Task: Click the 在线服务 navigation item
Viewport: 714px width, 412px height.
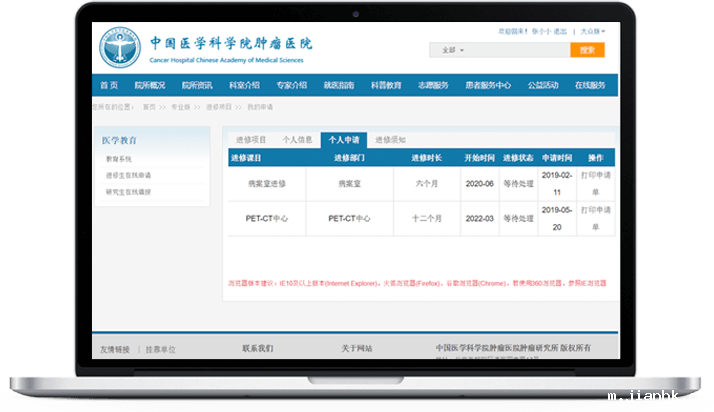Action: pos(590,85)
